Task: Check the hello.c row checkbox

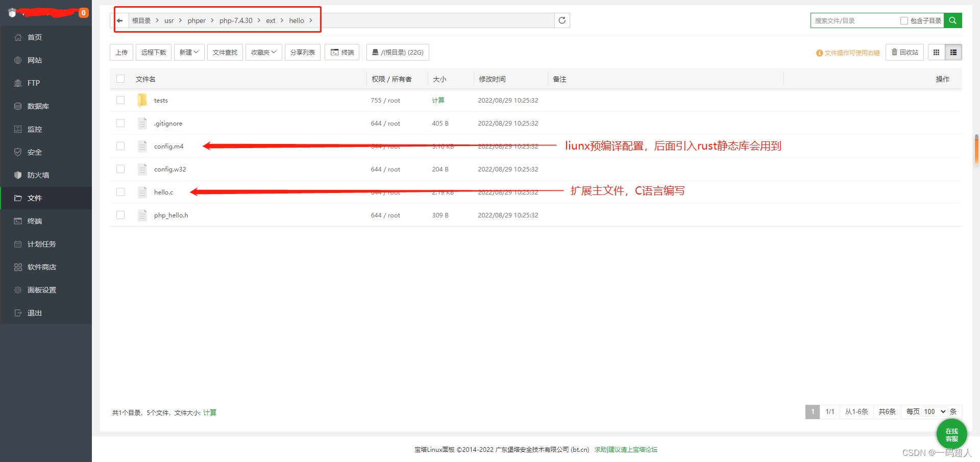Action: [x=120, y=192]
